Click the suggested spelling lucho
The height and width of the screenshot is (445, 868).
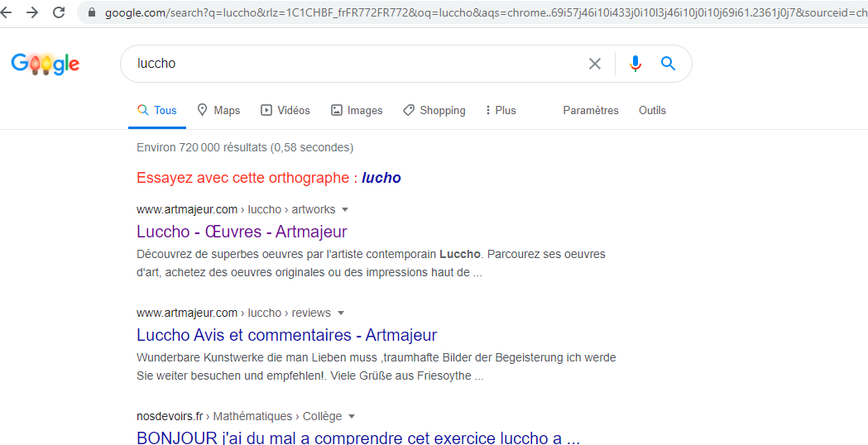pyautogui.click(x=381, y=178)
